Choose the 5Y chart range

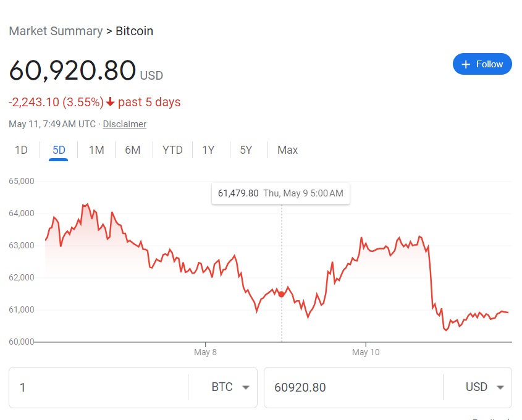tap(246, 150)
